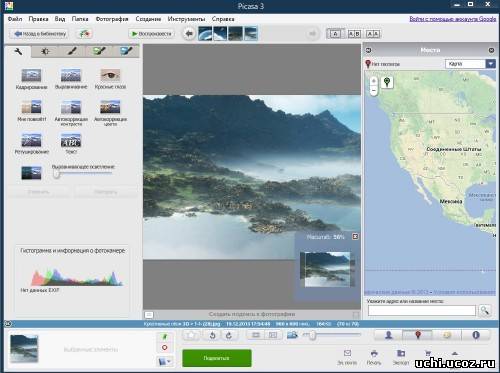
Task: Open the people tagging panel
Action: click(389, 335)
